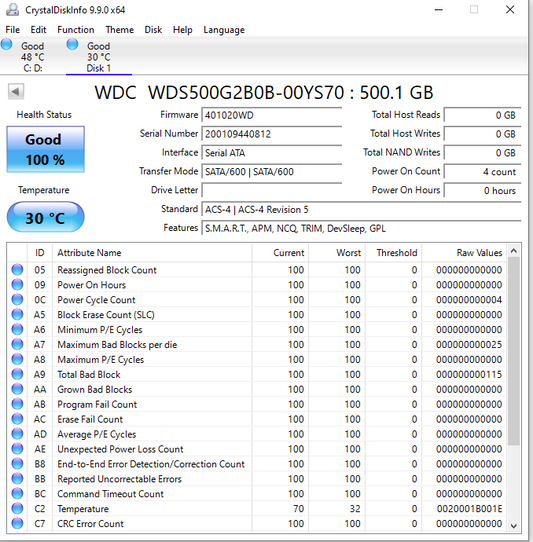Click status icon for Power Cycle Count
This screenshot has width=533, height=542.
[x=17, y=299]
